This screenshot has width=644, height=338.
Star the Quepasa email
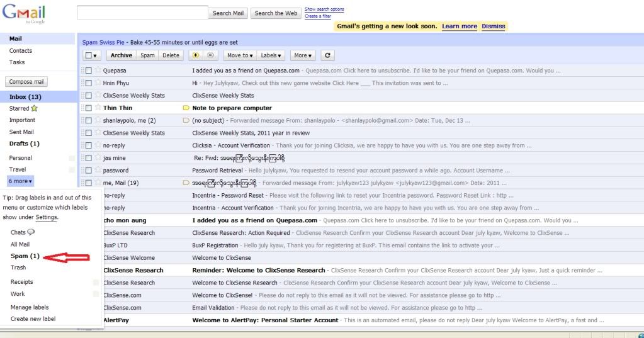point(98,70)
